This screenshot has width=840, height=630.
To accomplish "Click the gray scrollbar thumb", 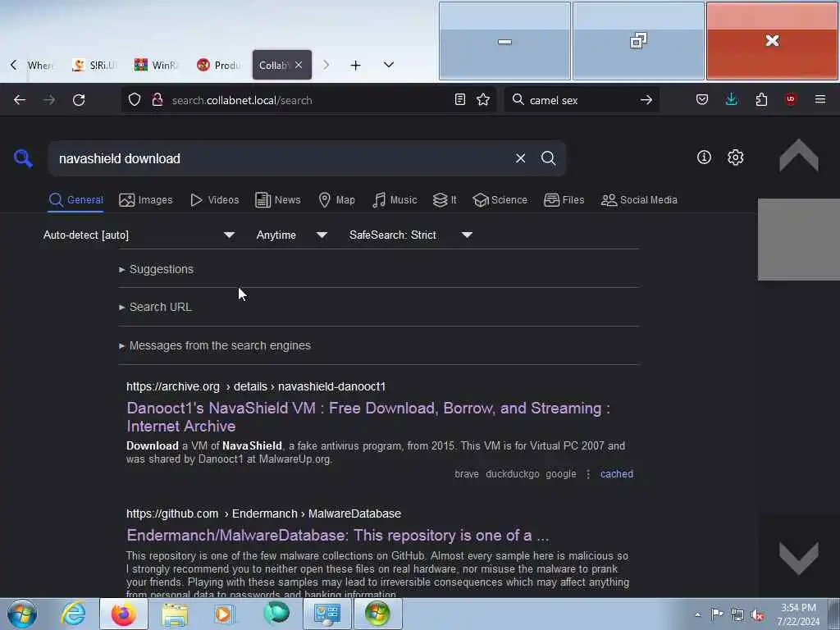I will (x=799, y=239).
